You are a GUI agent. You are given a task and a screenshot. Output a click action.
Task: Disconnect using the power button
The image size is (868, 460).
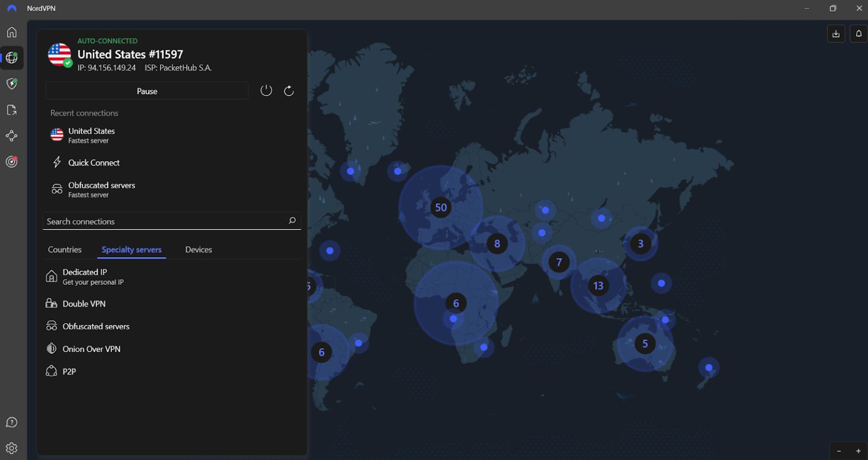[266, 90]
